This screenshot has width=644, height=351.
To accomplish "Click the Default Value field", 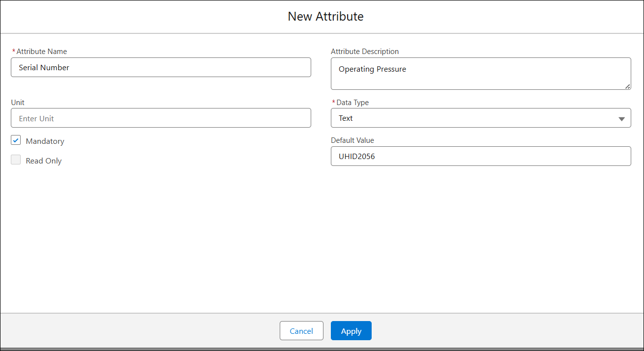I will point(481,156).
